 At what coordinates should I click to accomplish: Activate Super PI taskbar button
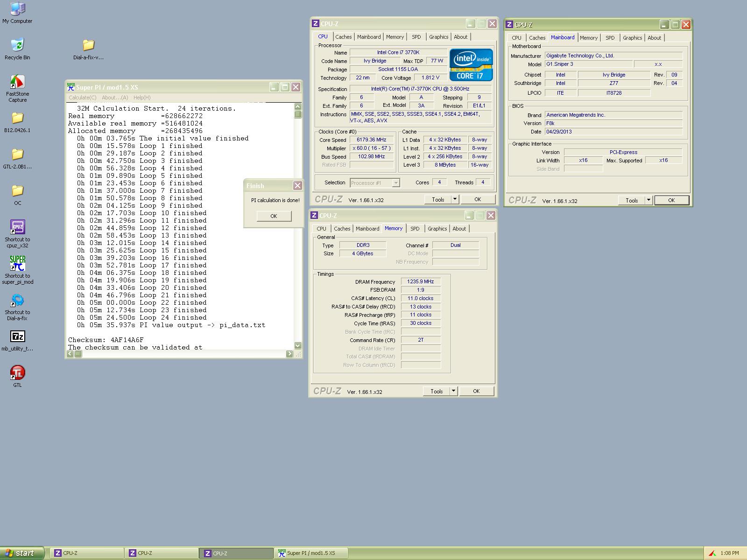[311, 553]
